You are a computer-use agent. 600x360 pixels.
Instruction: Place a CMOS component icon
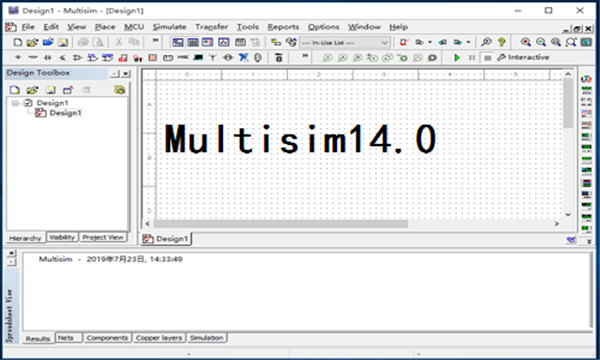click(x=108, y=57)
